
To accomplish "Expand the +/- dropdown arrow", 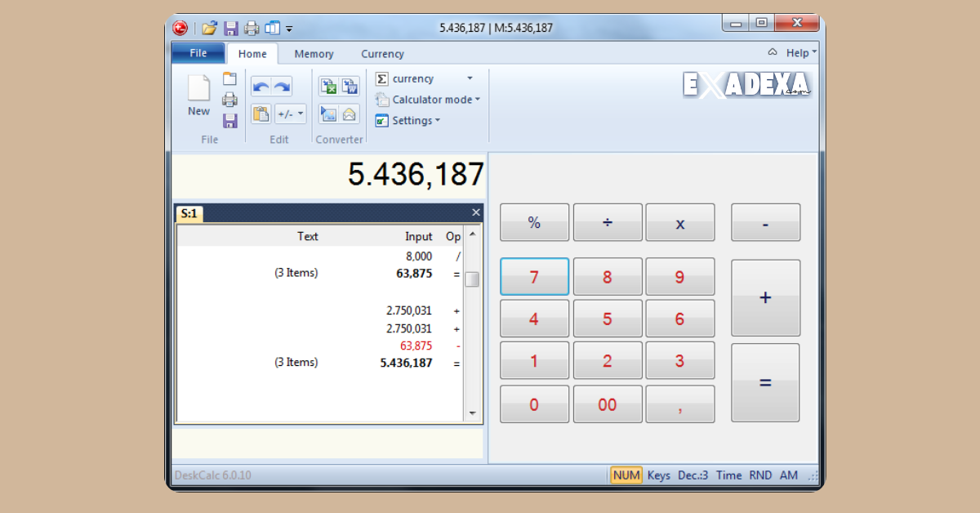I will click(300, 114).
